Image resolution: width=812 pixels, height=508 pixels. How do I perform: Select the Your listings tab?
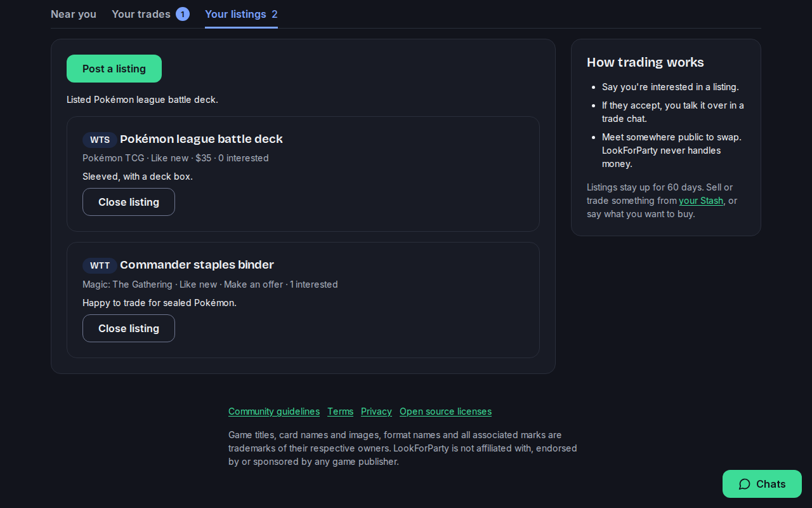coord(241,14)
